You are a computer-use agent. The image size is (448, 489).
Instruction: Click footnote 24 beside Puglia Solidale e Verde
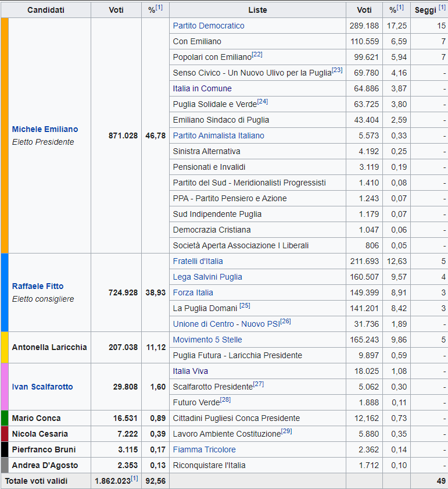262,102
